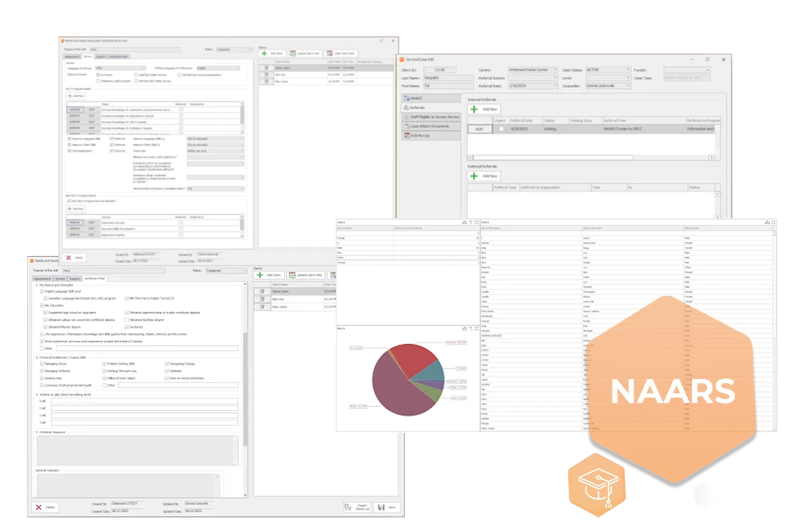Select the Referrals side tab
The width and height of the screenshot is (798, 532).
tap(432, 107)
